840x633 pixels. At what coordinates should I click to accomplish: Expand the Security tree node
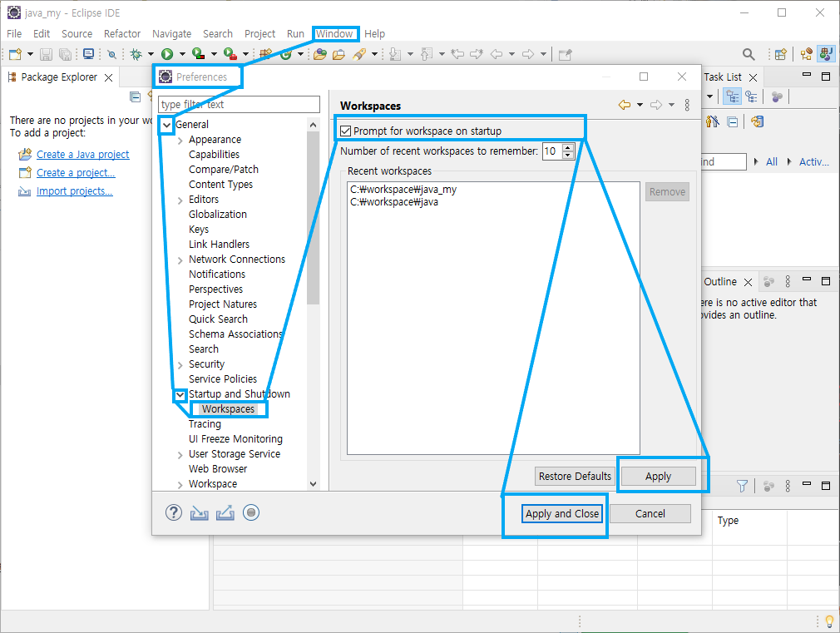click(x=180, y=365)
